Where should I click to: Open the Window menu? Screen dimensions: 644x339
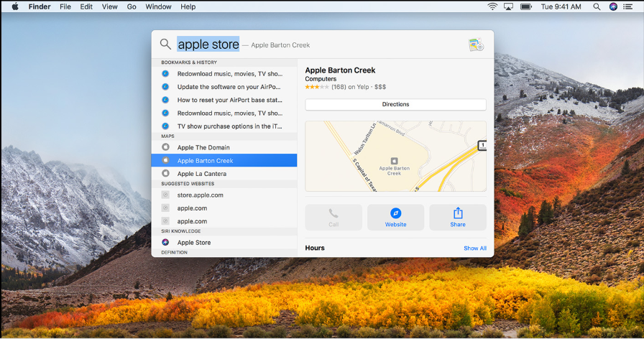click(x=158, y=6)
